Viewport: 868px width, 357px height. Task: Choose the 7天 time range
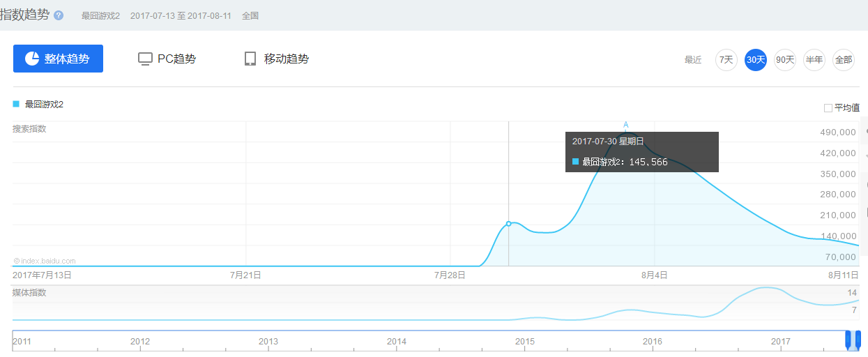[726, 60]
